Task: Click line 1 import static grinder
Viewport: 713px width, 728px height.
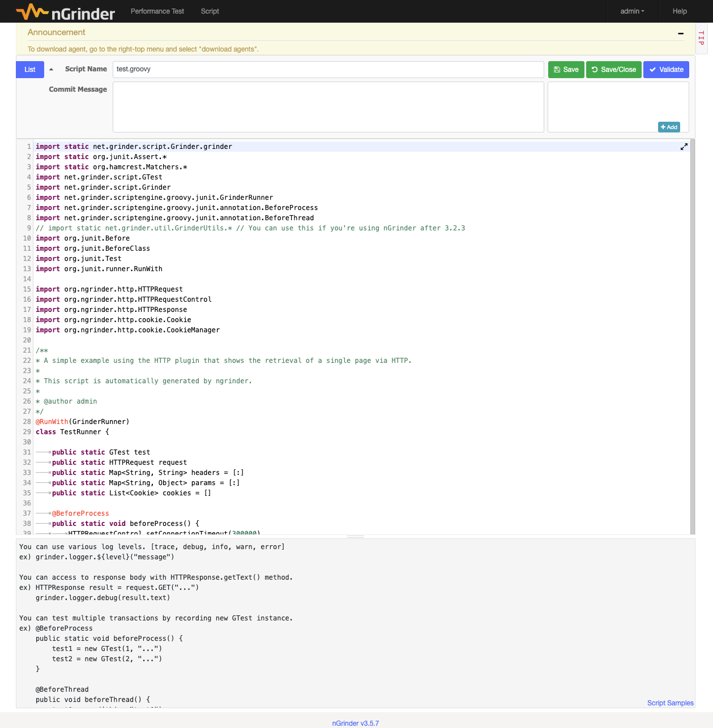Action: (134, 147)
